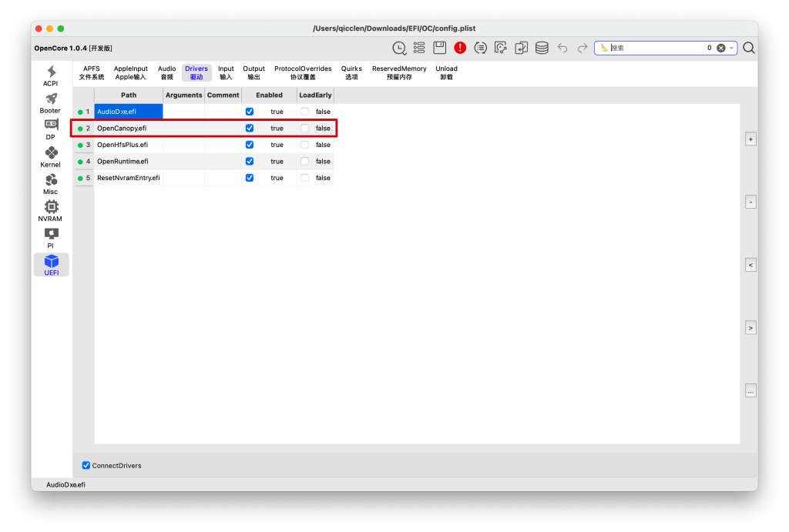
Task: Disable the OpenRuntime.efi Enabled checkbox
Action: 250,162
